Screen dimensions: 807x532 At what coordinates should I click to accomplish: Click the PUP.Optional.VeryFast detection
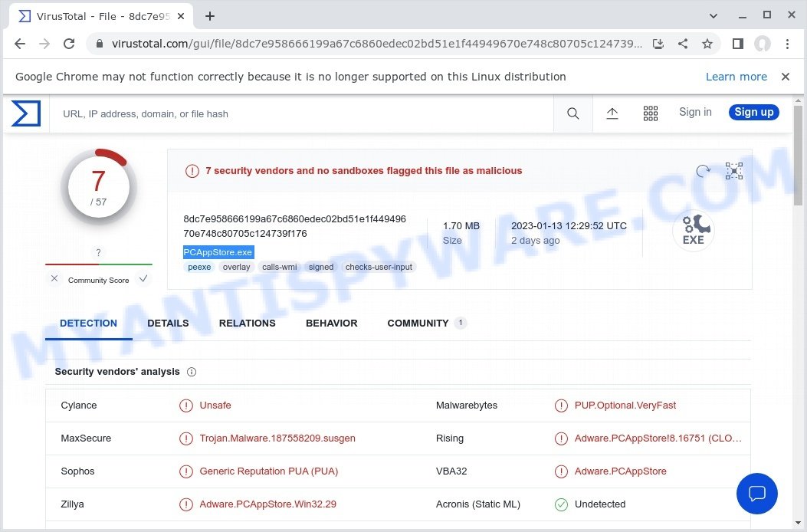625,406
